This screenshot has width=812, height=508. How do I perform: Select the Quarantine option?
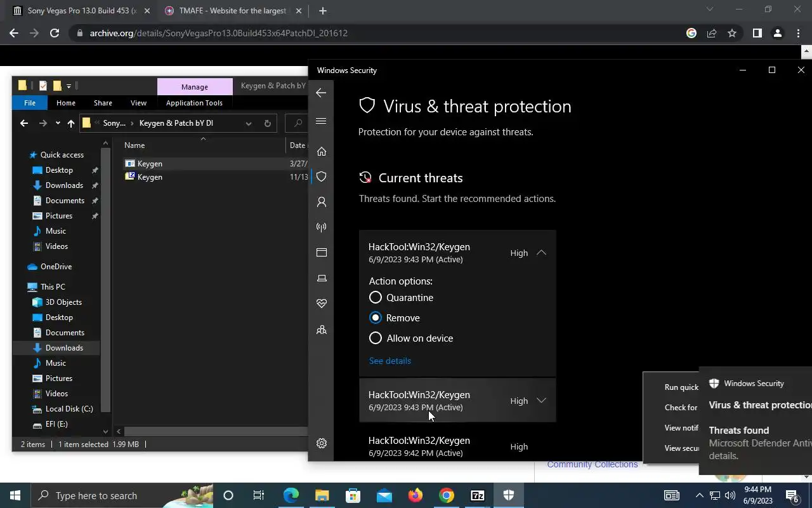coord(401,297)
